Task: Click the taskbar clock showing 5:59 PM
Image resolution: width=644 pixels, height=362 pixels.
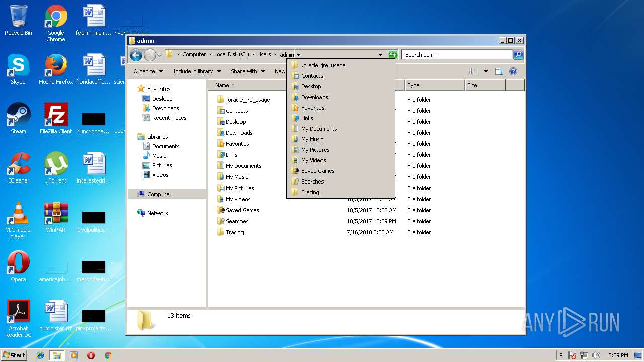Action: (618, 355)
